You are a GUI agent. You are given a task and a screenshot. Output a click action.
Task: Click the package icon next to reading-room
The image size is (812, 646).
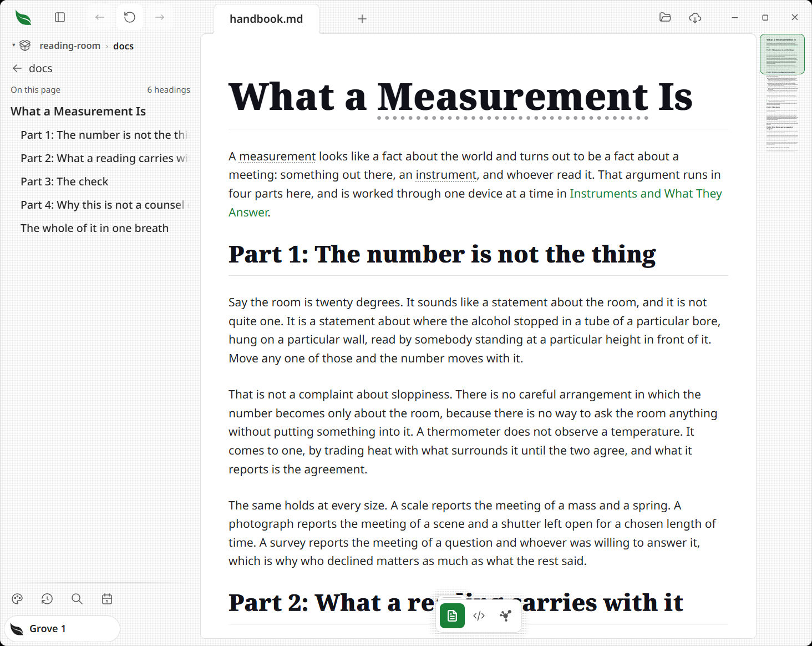pos(26,46)
